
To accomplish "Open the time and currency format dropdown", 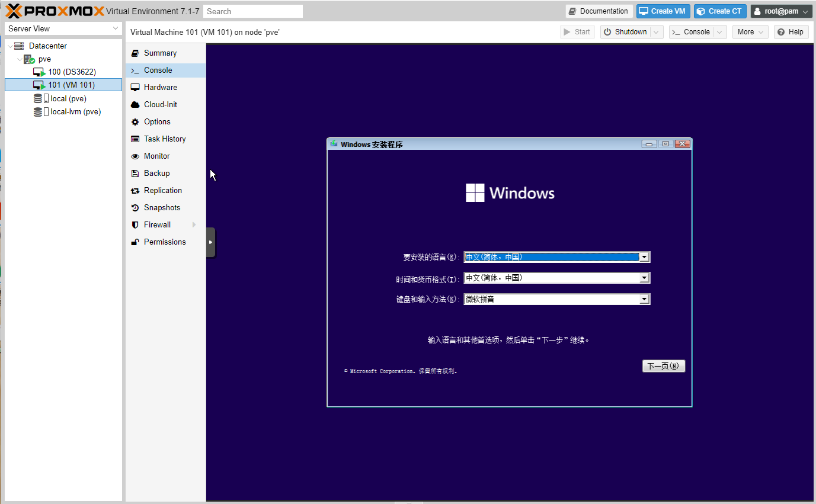I will [x=557, y=278].
